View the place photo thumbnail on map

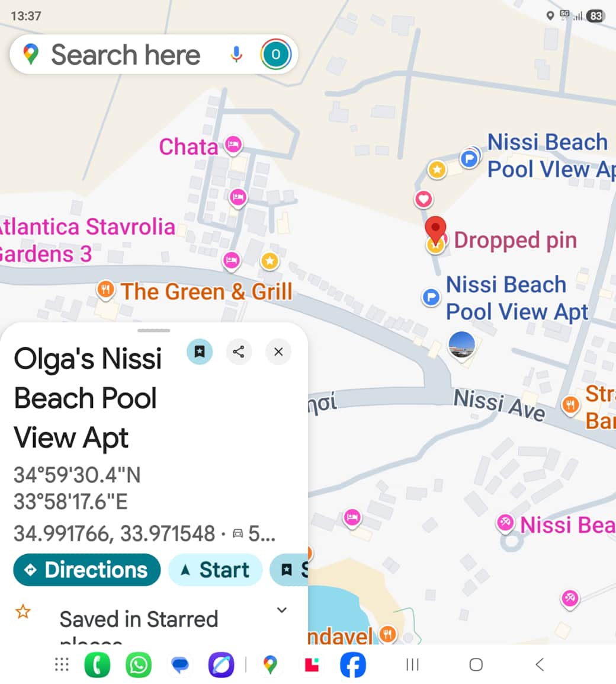pos(461,345)
